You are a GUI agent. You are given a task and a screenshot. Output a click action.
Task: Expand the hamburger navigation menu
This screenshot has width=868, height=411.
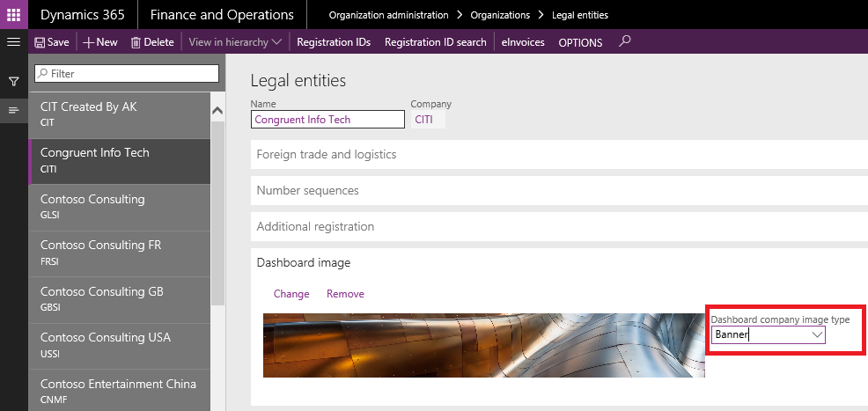pyautogui.click(x=14, y=42)
